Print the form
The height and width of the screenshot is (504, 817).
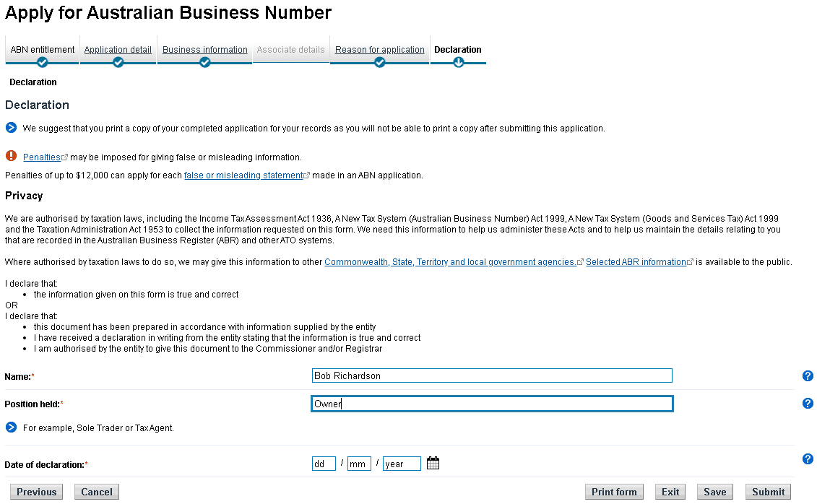[614, 492]
